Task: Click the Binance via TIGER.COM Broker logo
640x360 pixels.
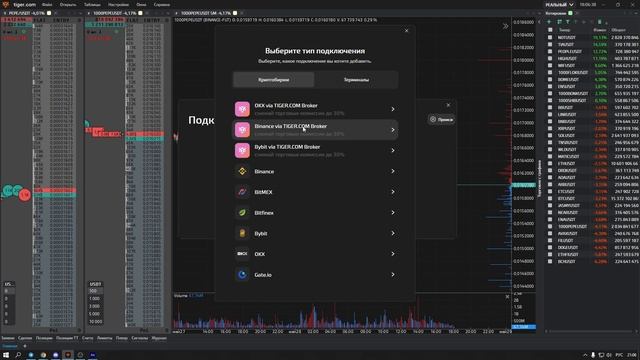Action: 242,130
